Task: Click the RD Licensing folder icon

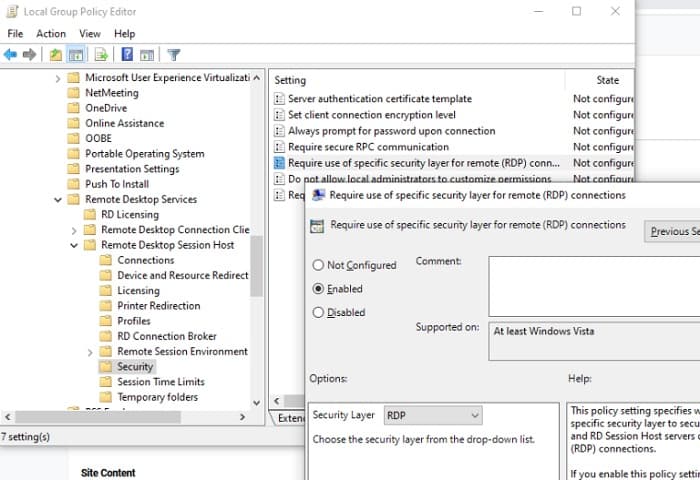Action: point(90,214)
